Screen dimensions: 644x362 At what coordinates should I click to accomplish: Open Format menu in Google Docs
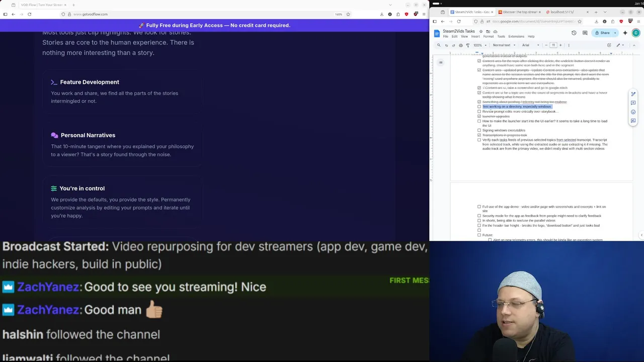click(489, 37)
